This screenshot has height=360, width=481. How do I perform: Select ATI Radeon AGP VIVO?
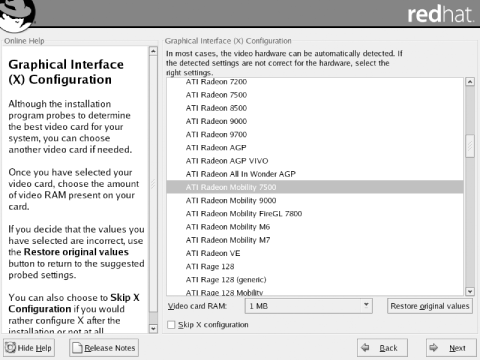click(315, 161)
